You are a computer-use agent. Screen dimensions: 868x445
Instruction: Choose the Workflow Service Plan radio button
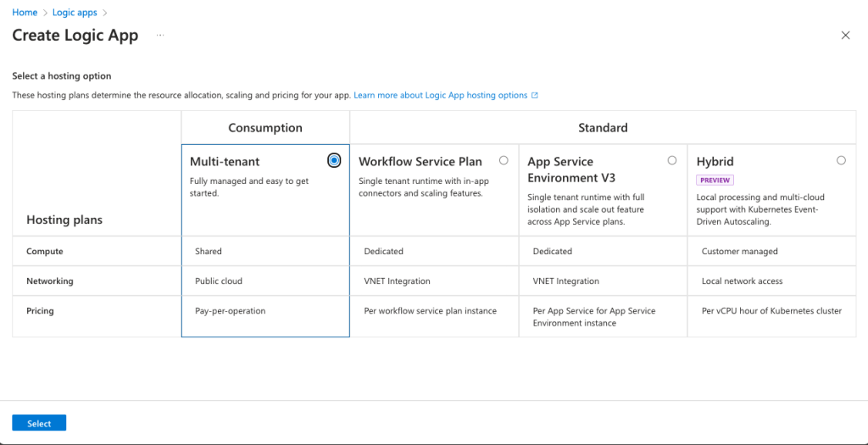(504, 160)
